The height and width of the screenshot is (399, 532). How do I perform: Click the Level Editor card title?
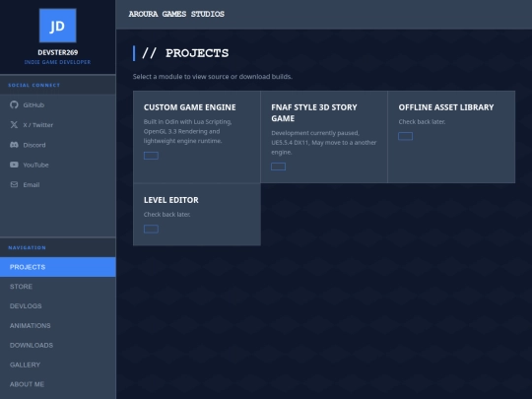point(171,200)
